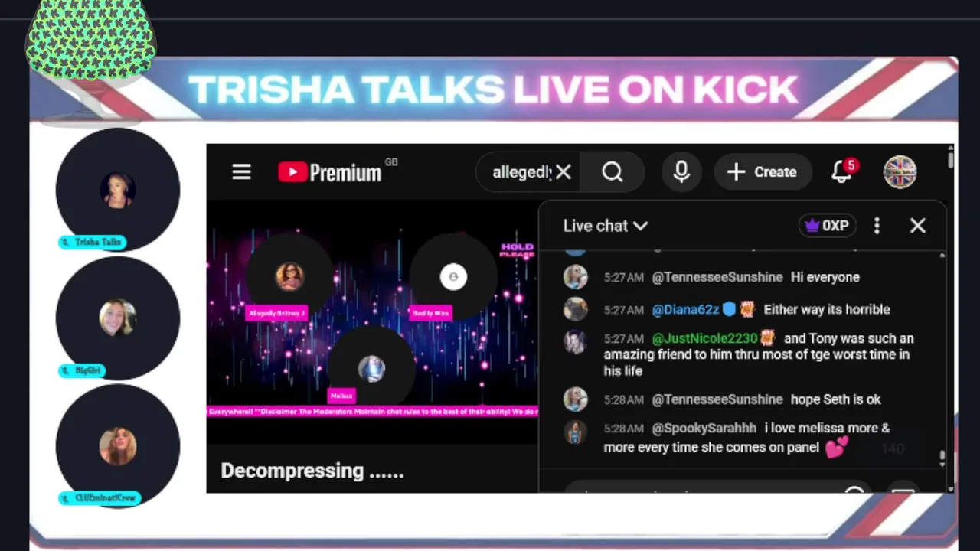Screen dimensions: 980x551
Task: Click the Reality Wire panelist placeholder avatar
Action: (x=453, y=276)
